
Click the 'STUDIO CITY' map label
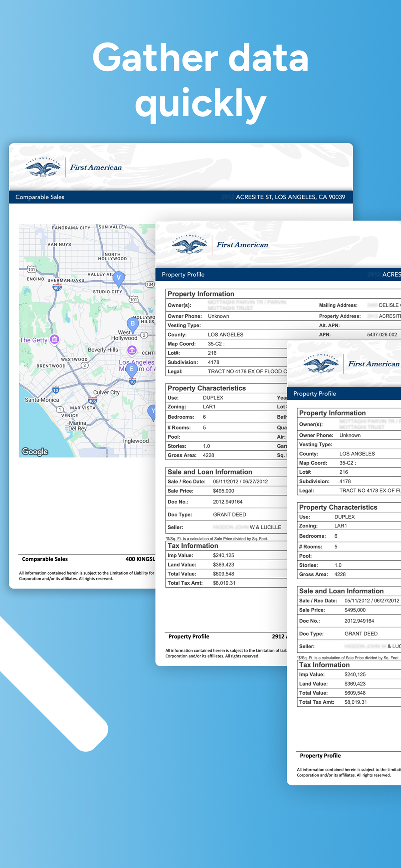pyautogui.click(x=107, y=292)
